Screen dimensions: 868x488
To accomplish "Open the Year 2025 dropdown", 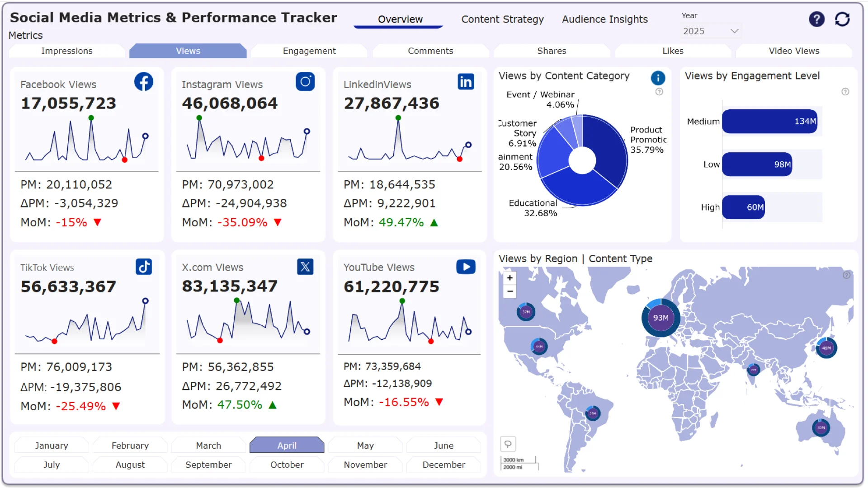I will pyautogui.click(x=710, y=31).
